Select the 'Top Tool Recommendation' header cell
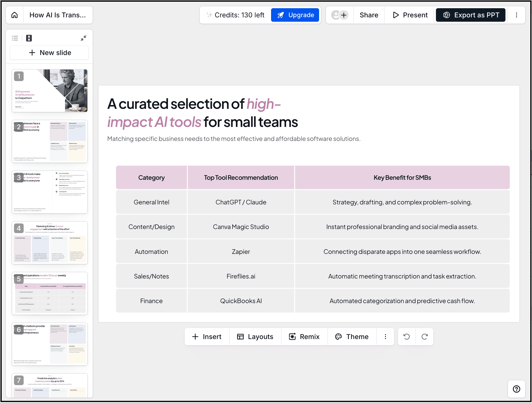Image resolution: width=532 pixels, height=403 pixels. [x=241, y=178]
